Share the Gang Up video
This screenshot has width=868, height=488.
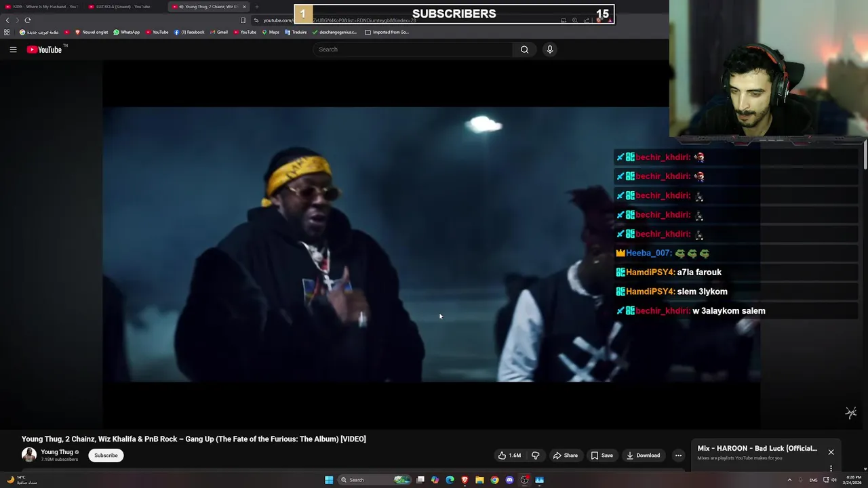coord(566,455)
